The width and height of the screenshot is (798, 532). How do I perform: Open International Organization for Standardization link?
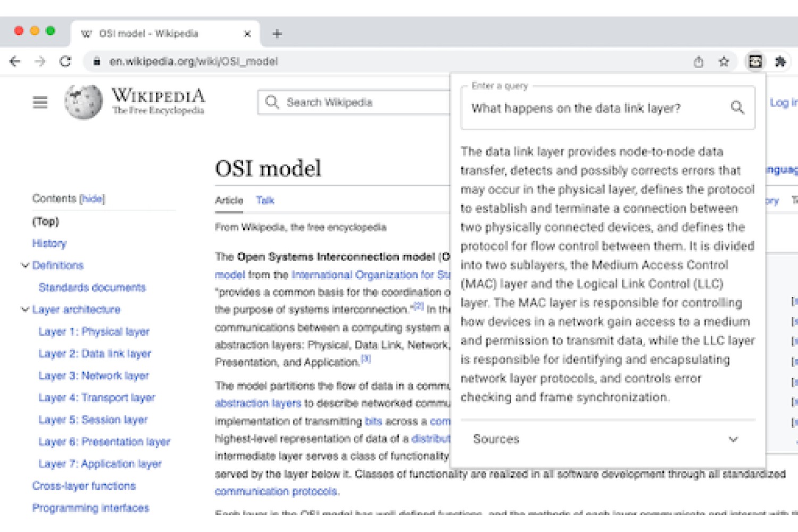(371, 275)
